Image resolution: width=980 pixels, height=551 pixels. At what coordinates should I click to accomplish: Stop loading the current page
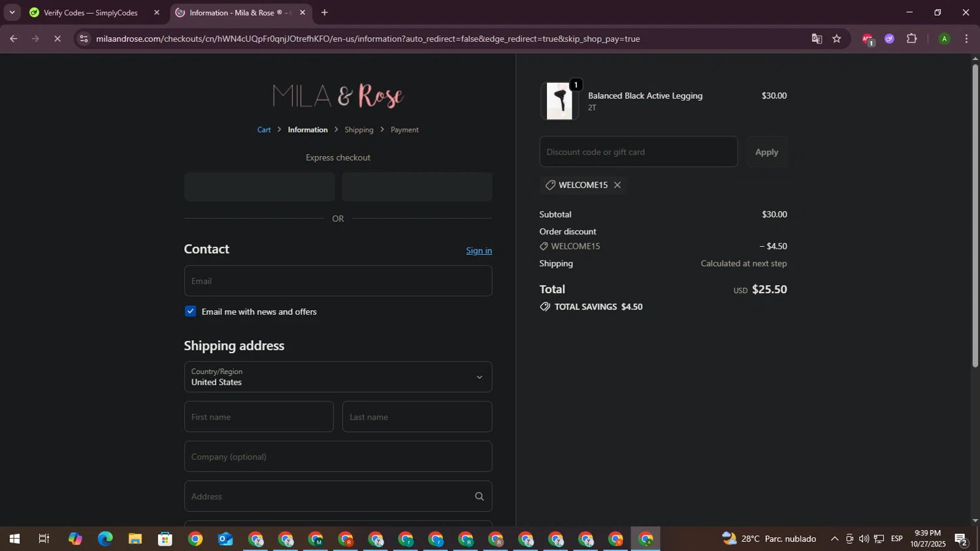[x=57, y=39]
